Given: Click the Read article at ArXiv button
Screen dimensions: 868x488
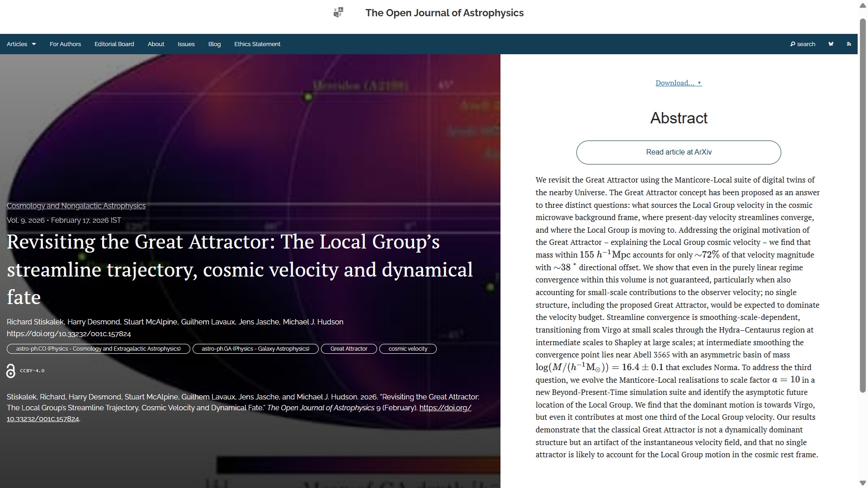Looking at the screenshot, I should 678,152.
